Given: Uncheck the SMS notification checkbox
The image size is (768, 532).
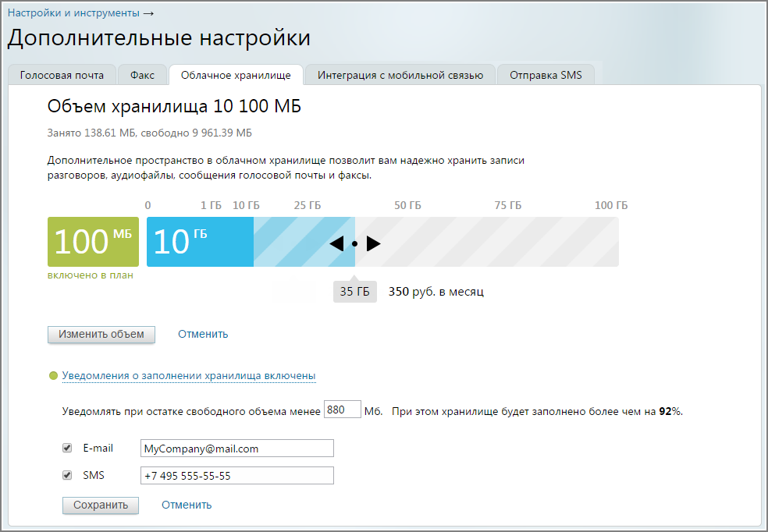Looking at the screenshot, I should point(67,475).
